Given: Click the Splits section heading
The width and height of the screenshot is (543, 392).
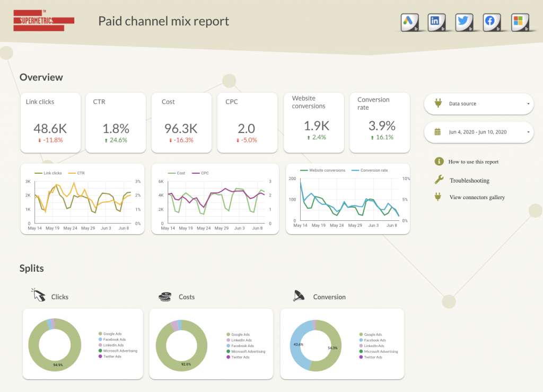Looking at the screenshot, I should coord(31,268).
